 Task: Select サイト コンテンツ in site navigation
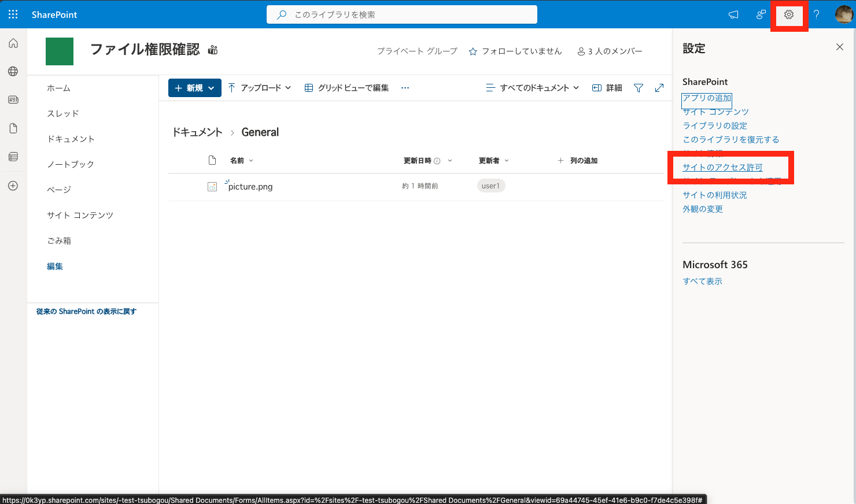[80, 215]
